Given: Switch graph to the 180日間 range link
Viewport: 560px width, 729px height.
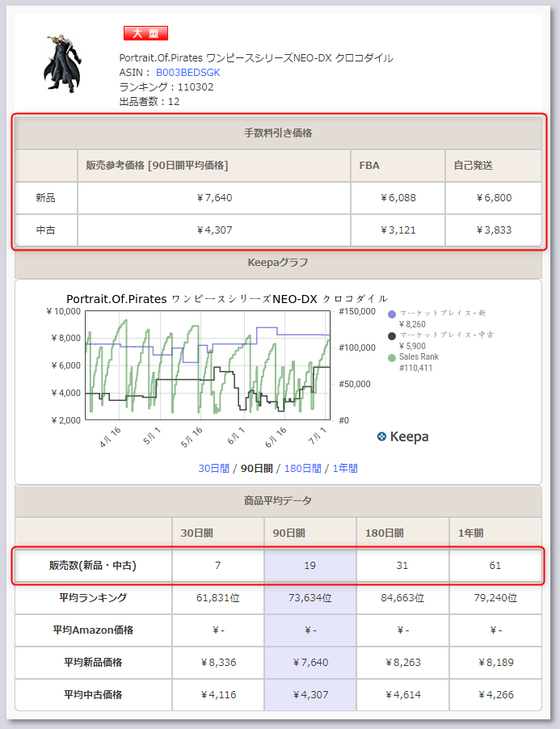Looking at the screenshot, I should coord(301,468).
